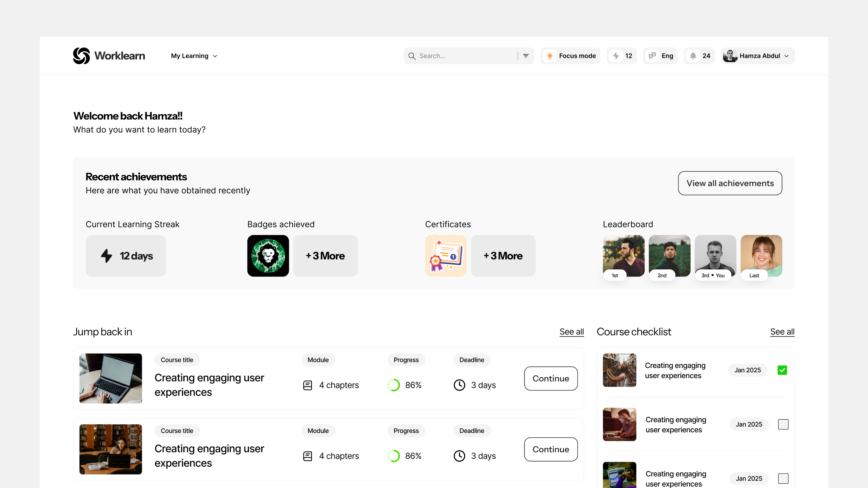Open the Eng language selector
The width and height of the screenshot is (868, 488).
click(x=660, y=56)
